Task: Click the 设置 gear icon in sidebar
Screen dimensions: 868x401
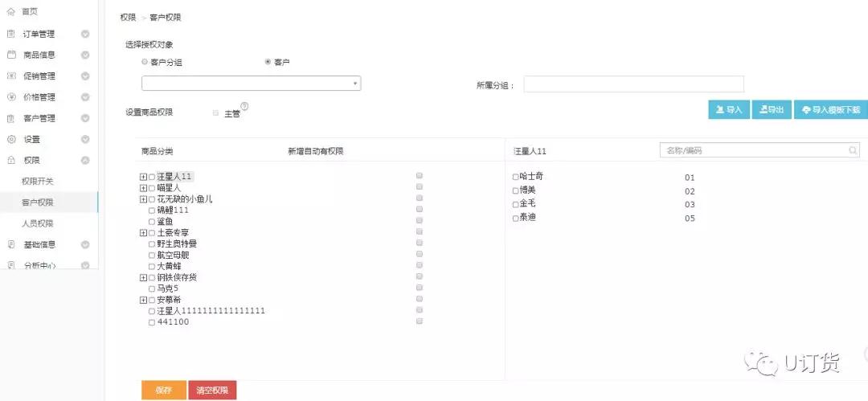Action: point(11,139)
